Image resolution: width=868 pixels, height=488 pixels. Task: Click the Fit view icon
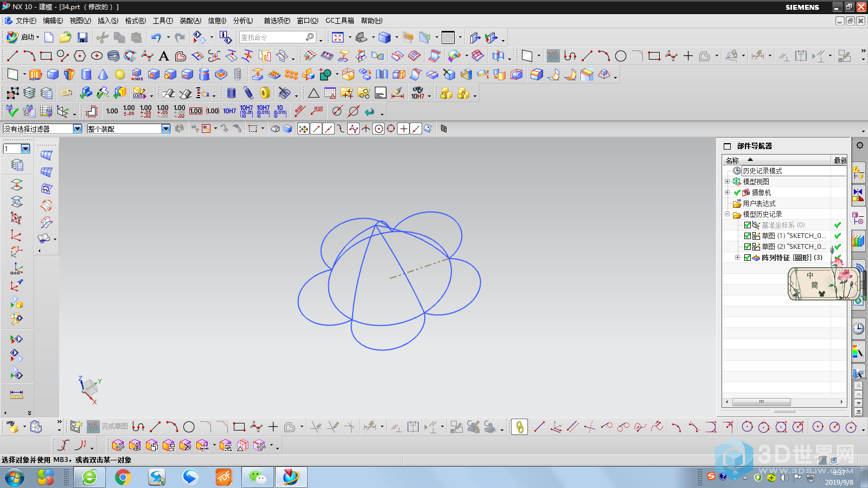click(x=338, y=37)
